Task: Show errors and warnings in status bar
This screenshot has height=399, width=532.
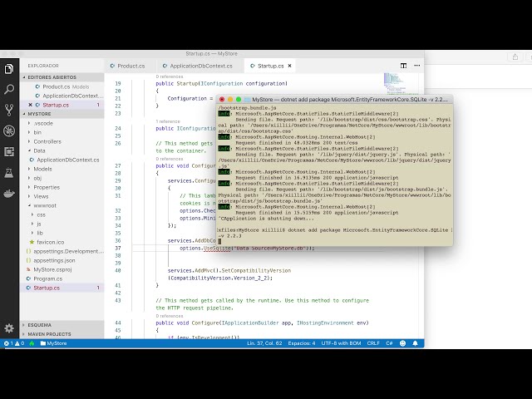Action: [x=14, y=343]
